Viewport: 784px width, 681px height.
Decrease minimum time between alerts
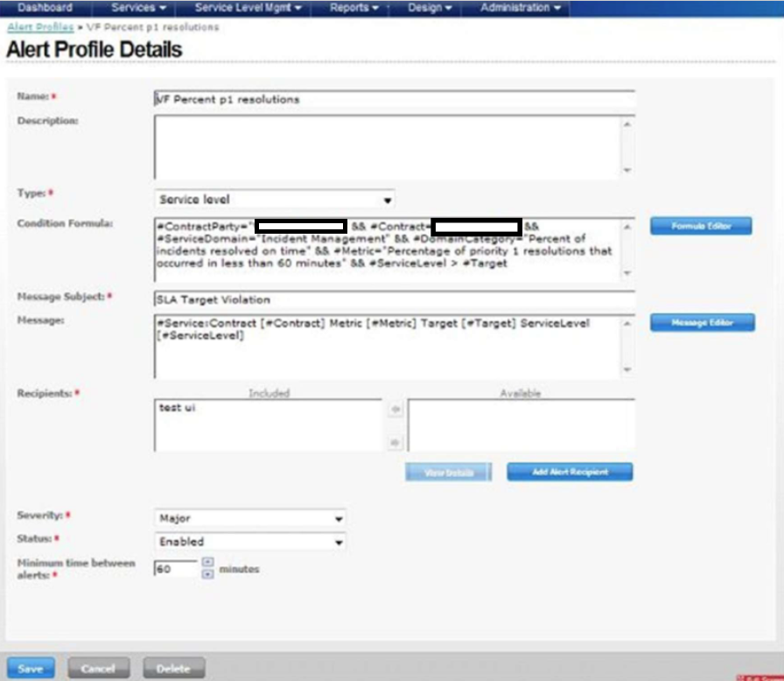point(207,574)
